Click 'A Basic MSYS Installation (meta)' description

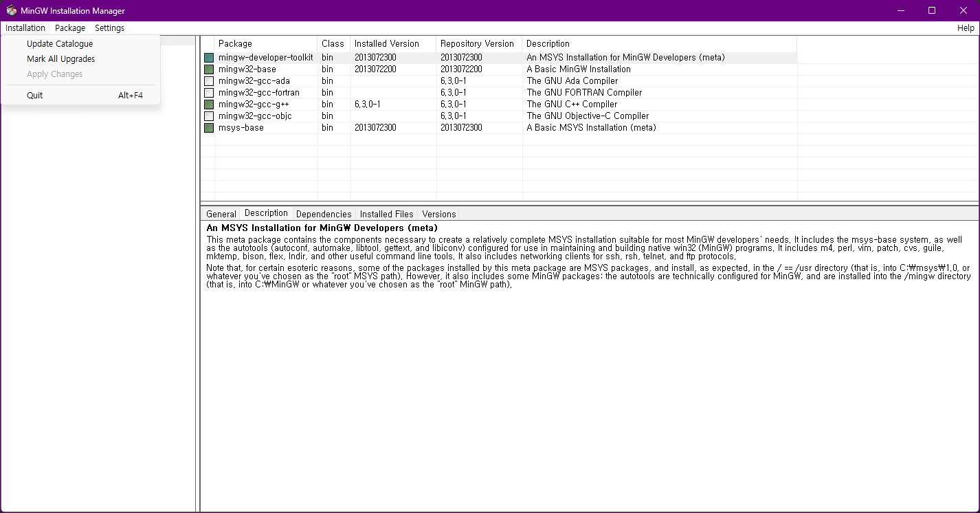(x=592, y=128)
